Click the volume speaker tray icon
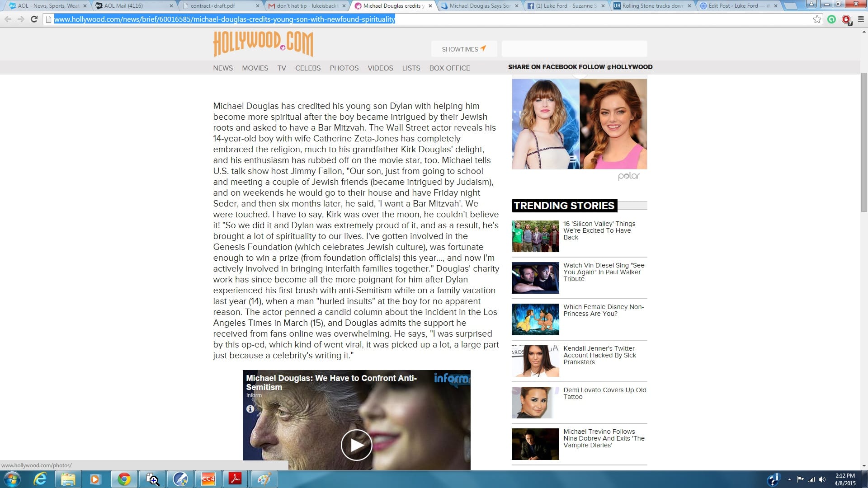This screenshot has width=868, height=488. 822,479
